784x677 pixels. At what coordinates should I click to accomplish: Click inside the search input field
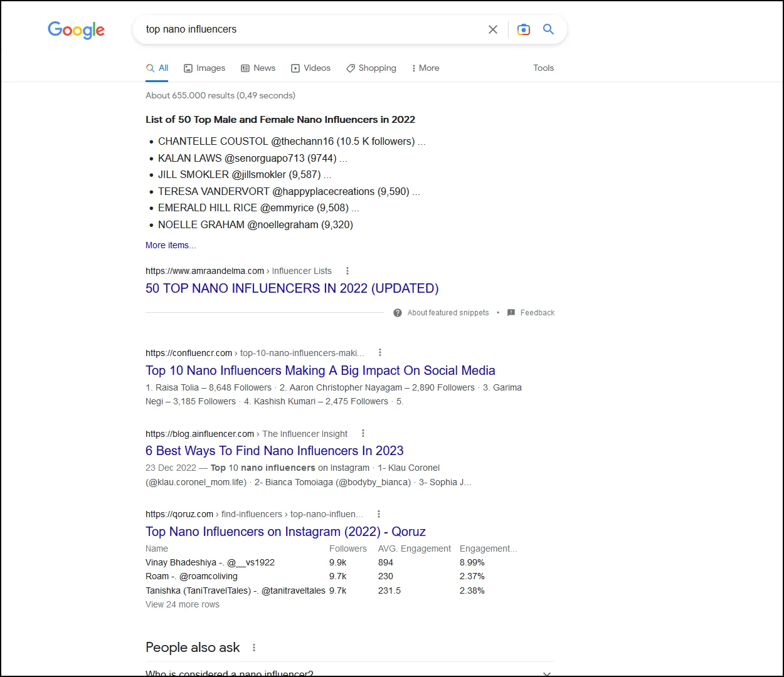[282, 29]
